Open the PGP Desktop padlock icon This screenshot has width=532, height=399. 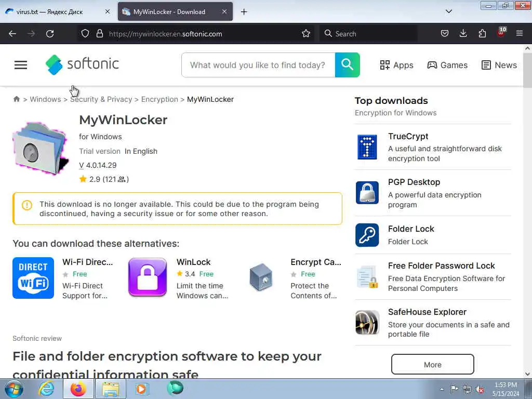click(367, 193)
